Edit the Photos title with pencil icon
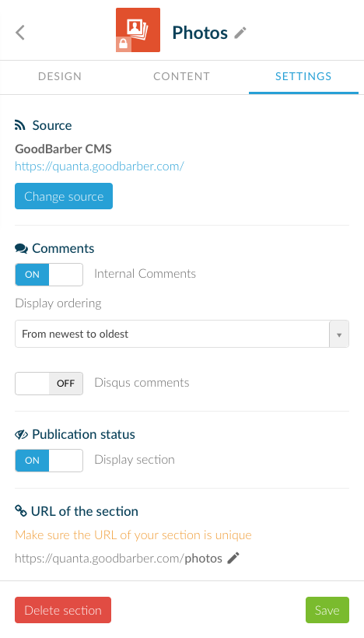The image size is (364, 638). 240,33
